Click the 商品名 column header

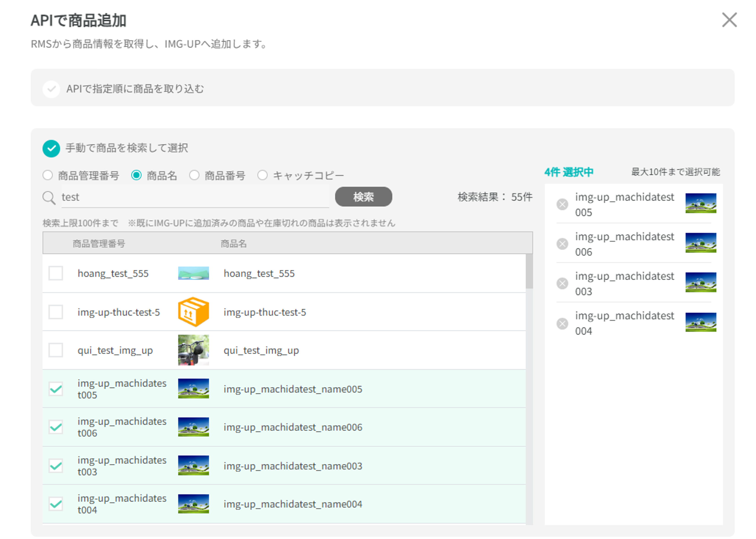233,244
